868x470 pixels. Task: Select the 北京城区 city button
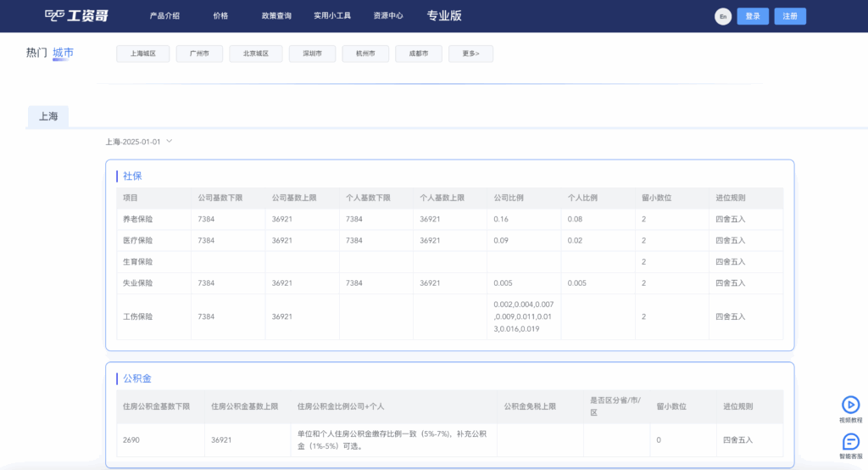click(256, 53)
